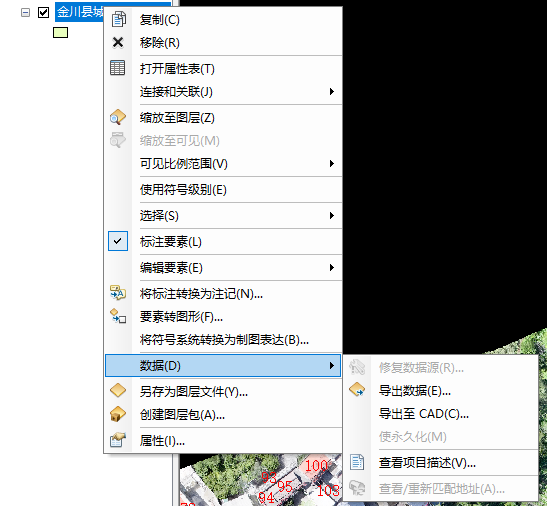The image size is (547, 506).
Task: Click the rematch addresses mailbox icon
Action: click(357, 488)
